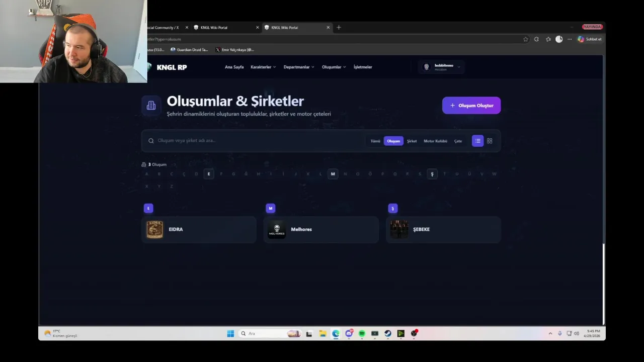Click the buildings icon beside page title
Screen dimensions: 644x362
click(x=151, y=106)
